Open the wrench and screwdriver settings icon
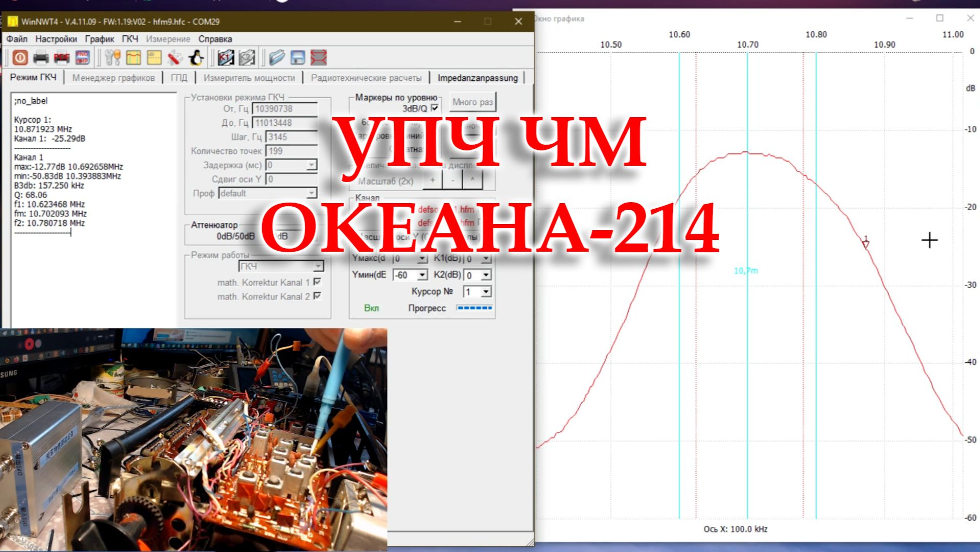The width and height of the screenshot is (980, 552). 112,57
